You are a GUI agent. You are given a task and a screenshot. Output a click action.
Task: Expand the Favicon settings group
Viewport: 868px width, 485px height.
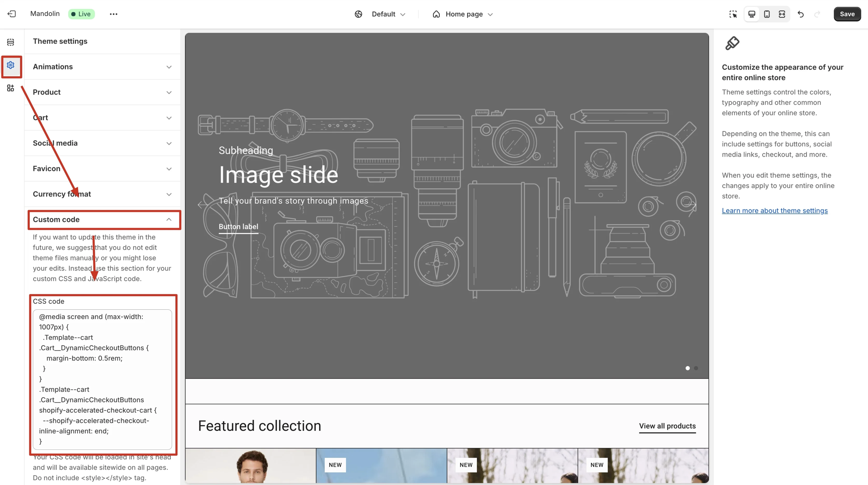[x=102, y=168]
